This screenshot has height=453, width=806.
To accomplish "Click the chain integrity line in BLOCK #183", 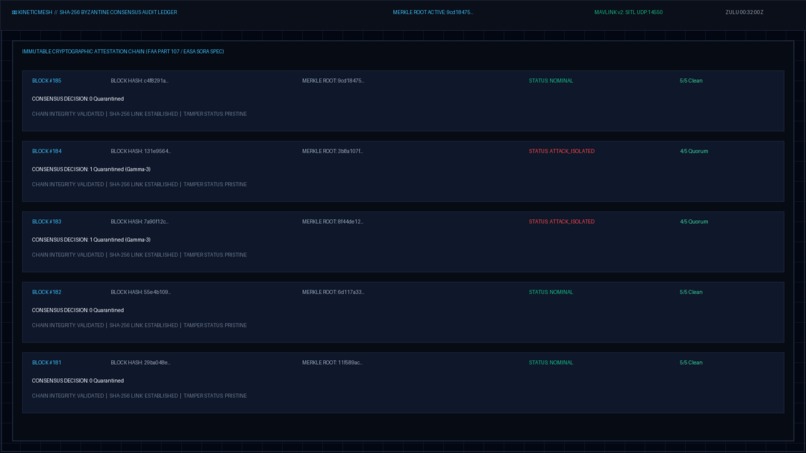I will tap(139, 255).
